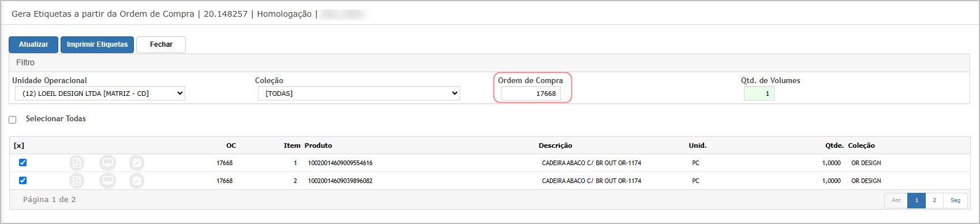Click the Coleção column header in the table
The height and width of the screenshot is (224, 980).
pos(861,145)
